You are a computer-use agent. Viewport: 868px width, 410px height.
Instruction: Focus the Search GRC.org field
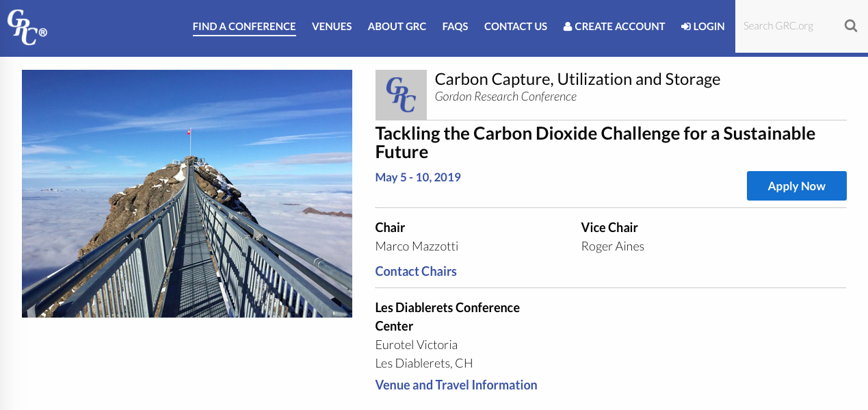point(787,26)
